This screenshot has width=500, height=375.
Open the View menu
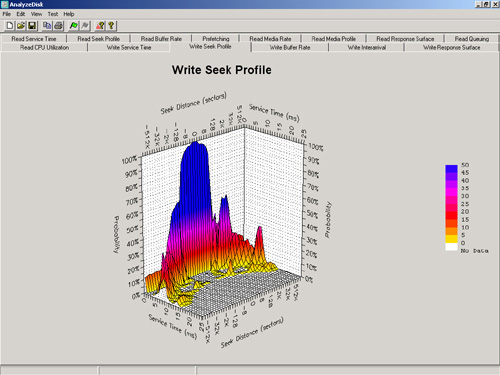(36, 14)
